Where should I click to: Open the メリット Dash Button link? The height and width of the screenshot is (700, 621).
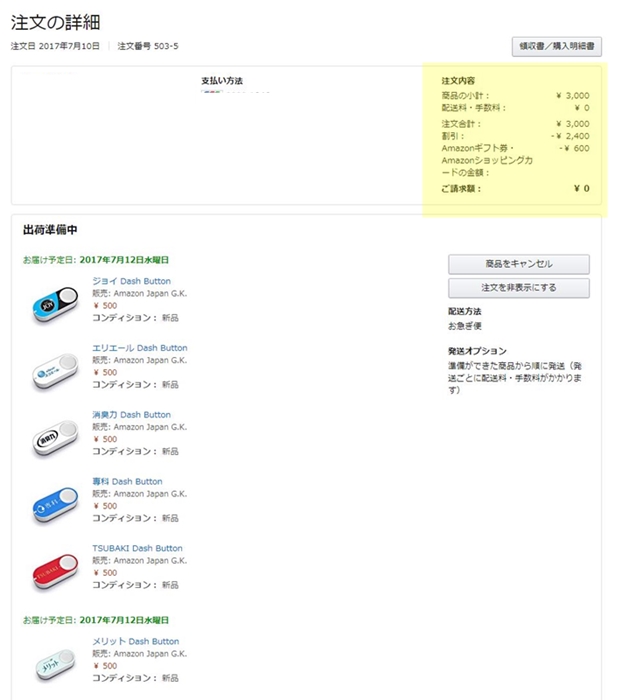(x=136, y=641)
